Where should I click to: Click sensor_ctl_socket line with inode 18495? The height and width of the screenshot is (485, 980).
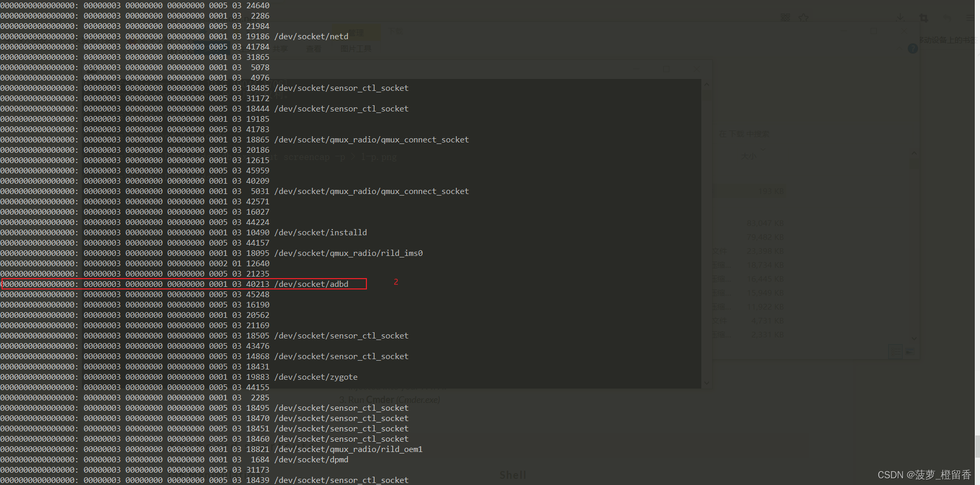coord(204,408)
